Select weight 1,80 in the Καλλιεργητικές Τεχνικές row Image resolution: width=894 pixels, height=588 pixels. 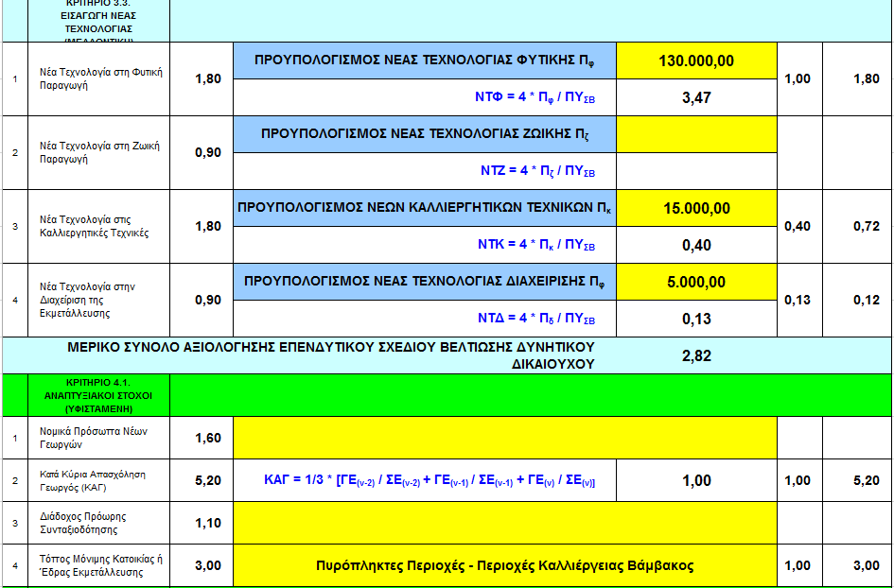tap(208, 226)
